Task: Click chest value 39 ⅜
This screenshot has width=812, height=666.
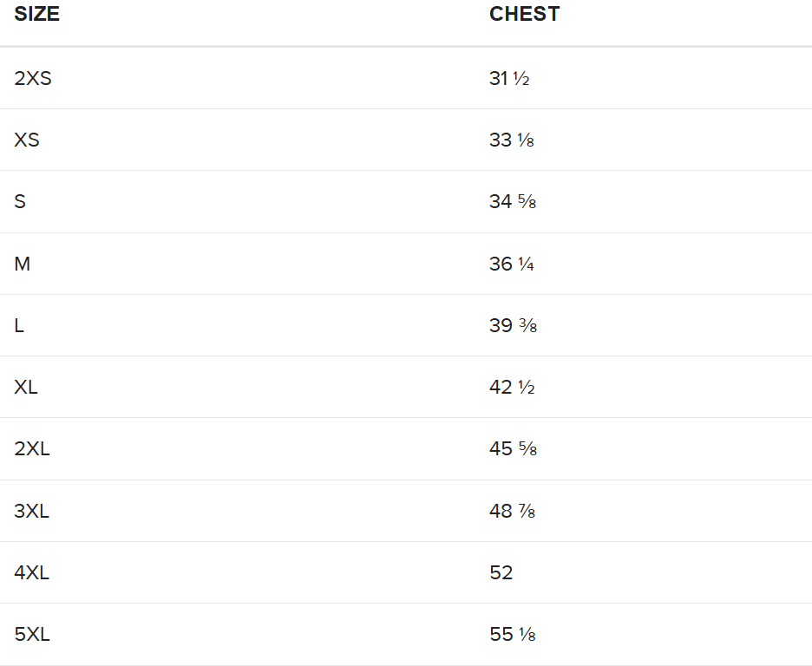Action: (x=514, y=326)
